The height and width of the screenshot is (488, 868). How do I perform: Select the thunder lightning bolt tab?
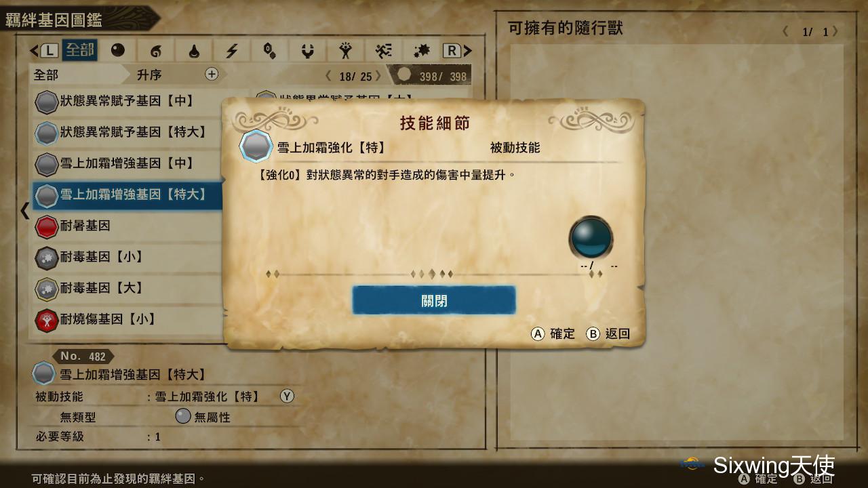click(x=232, y=51)
